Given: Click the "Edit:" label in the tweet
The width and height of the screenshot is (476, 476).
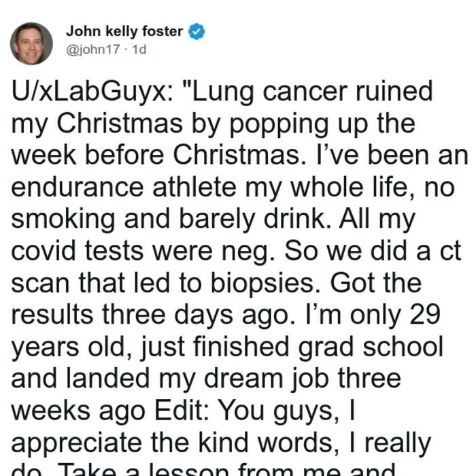Looking at the screenshot, I should (x=182, y=411).
